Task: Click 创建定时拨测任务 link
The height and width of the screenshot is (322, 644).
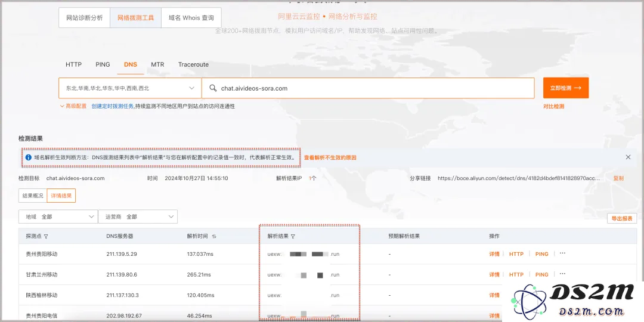Action: point(113,106)
